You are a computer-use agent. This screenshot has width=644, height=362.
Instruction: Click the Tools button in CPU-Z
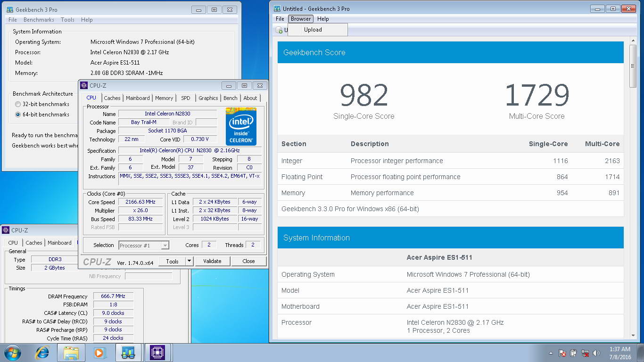(x=172, y=261)
